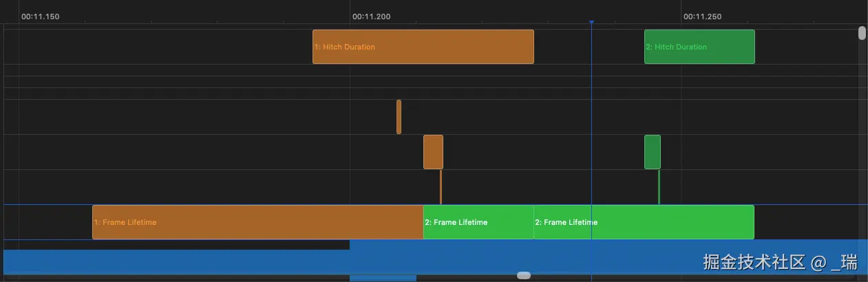Click the first green 2: Frame Lifetime bar

pyautogui.click(x=478, y=222)
